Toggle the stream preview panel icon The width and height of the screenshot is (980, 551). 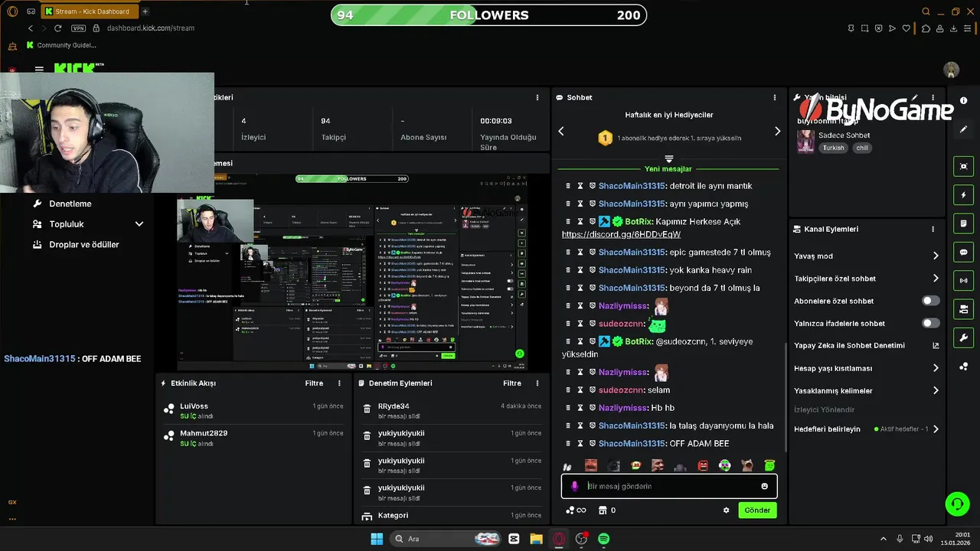click(x=963, y=166)
